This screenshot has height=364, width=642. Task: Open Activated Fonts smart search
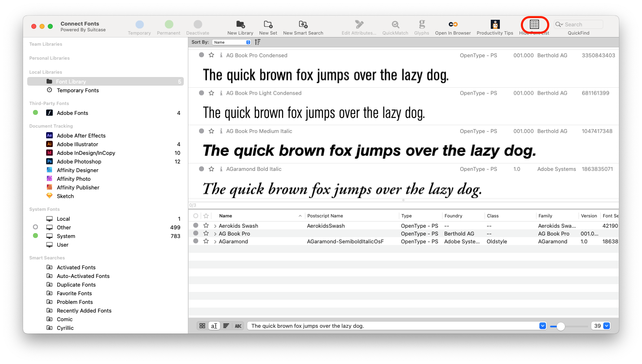click(76, 267)
